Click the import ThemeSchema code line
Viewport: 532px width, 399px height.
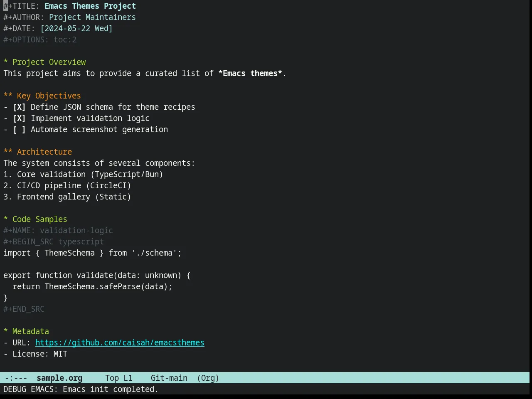coord(92,253)
